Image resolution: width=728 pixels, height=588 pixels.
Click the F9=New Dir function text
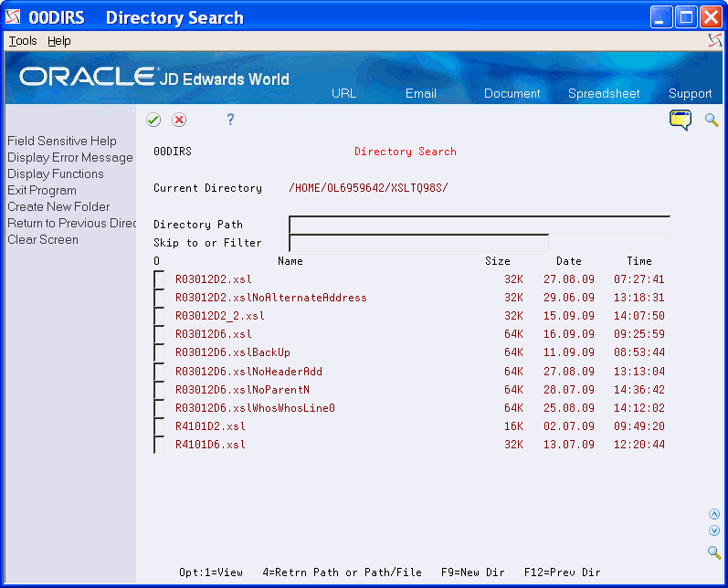[472, 572]
